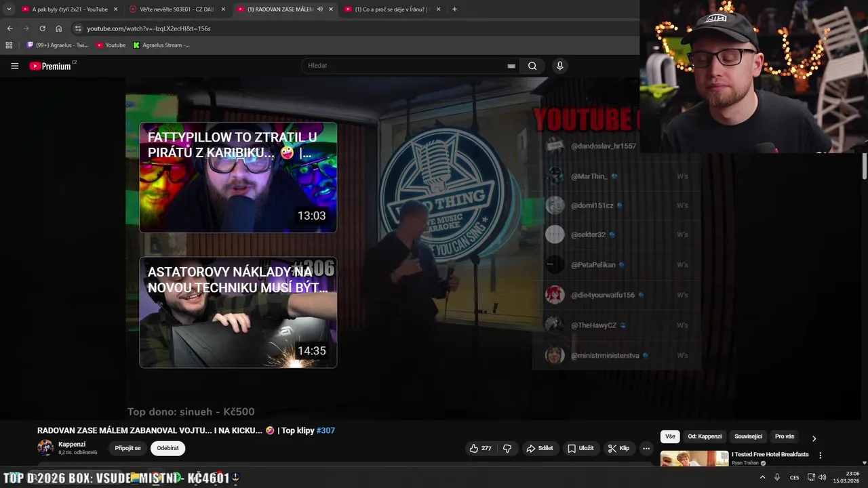The width and height of the screenshot is (868, 488).
Task: Open FATTYPILLOW end-screen video card
Action: pyautogui.click(x=238, y=178)
